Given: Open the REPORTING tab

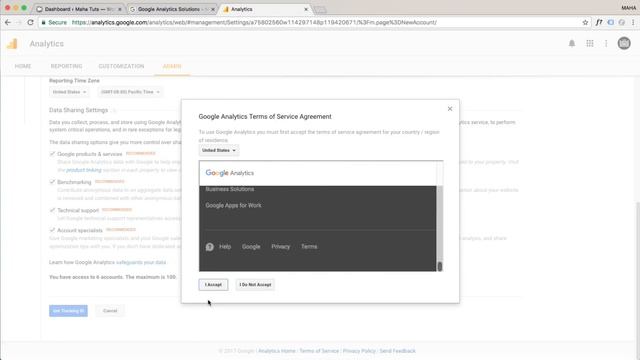Looking at the screenshot, I should tap(67, 66).
